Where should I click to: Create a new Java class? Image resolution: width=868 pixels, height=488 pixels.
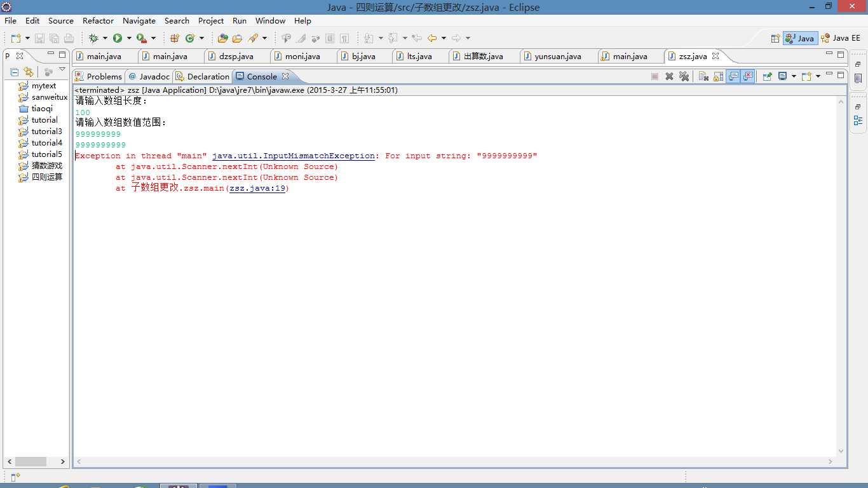(189, 39)
